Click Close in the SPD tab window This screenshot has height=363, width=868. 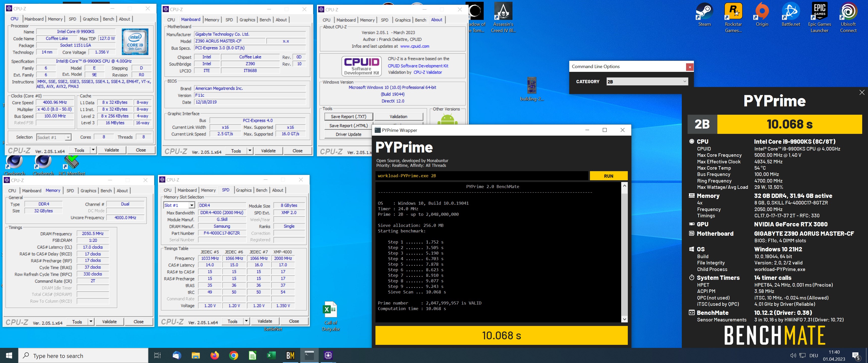(x=294, y=321)
